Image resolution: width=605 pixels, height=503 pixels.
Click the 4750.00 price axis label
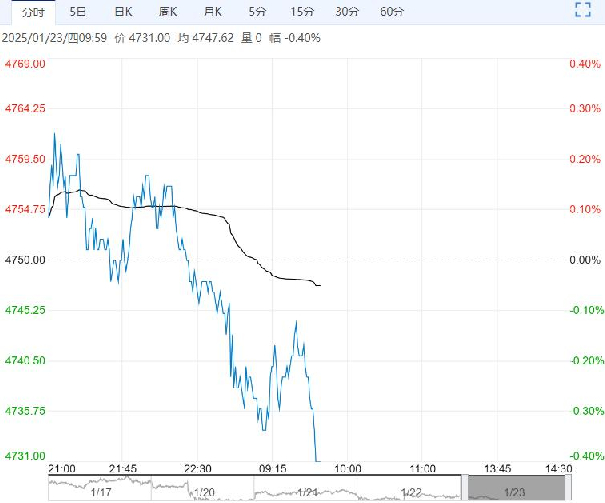point(25,260)
